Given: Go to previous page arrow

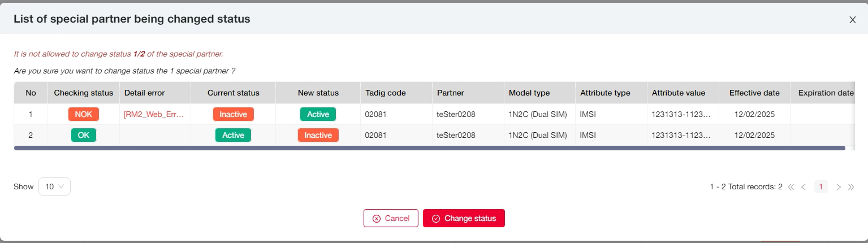Looking at the screenshot, I should coord(804,187).
